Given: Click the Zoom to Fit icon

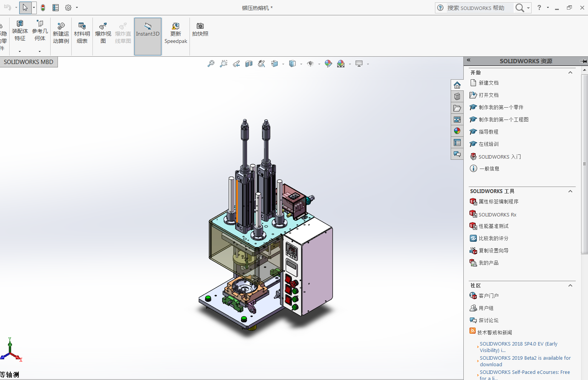Looking at the screenshot, I should pyautogui.click(x=211, y=64).
